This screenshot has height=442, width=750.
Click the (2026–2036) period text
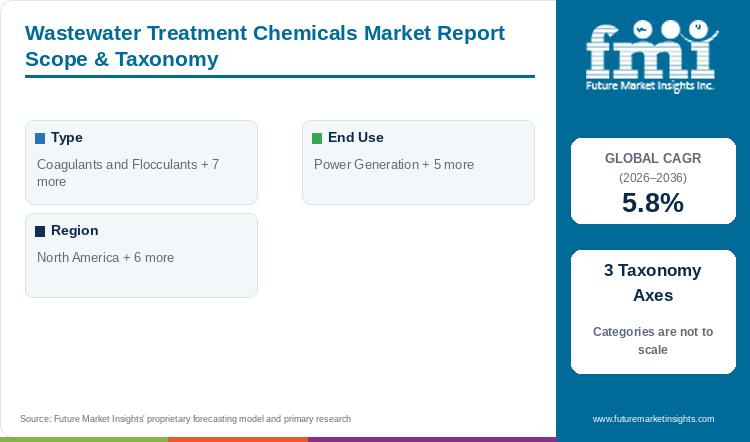tap(653, 178)
